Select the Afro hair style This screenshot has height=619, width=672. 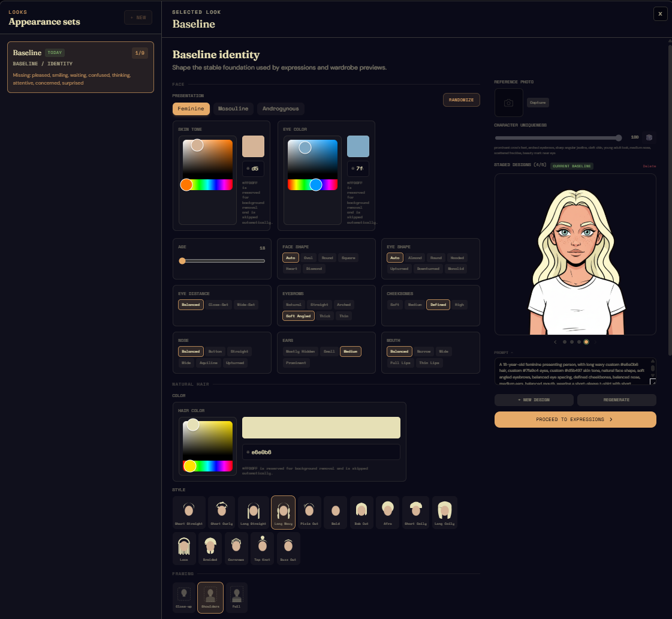[x=387, y=512]
